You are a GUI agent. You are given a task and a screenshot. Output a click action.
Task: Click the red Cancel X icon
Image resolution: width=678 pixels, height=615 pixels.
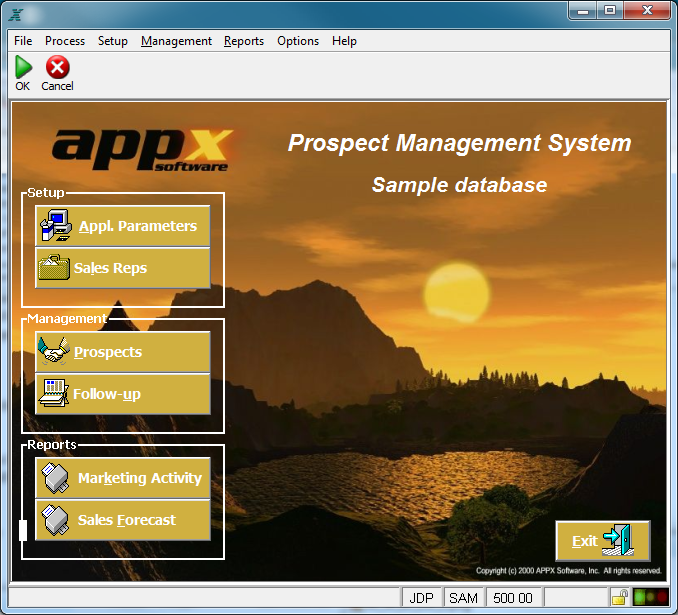(x=58, y=67)
